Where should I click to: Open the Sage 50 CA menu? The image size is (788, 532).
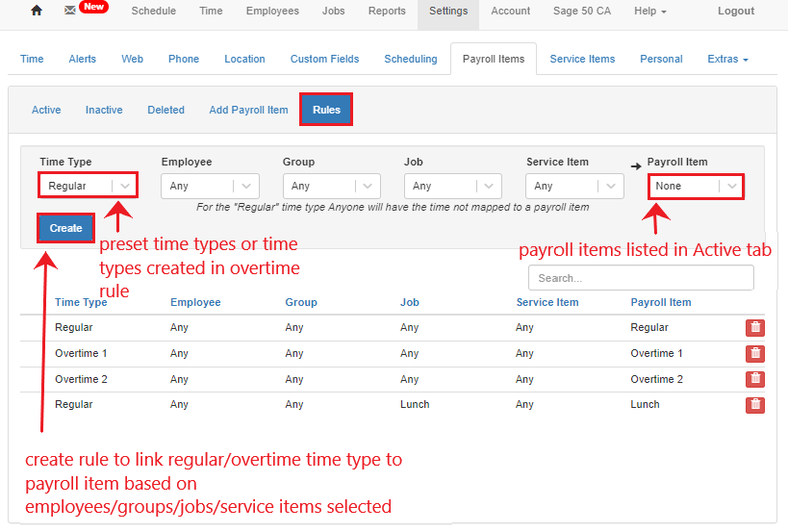(x=582, y=11)
